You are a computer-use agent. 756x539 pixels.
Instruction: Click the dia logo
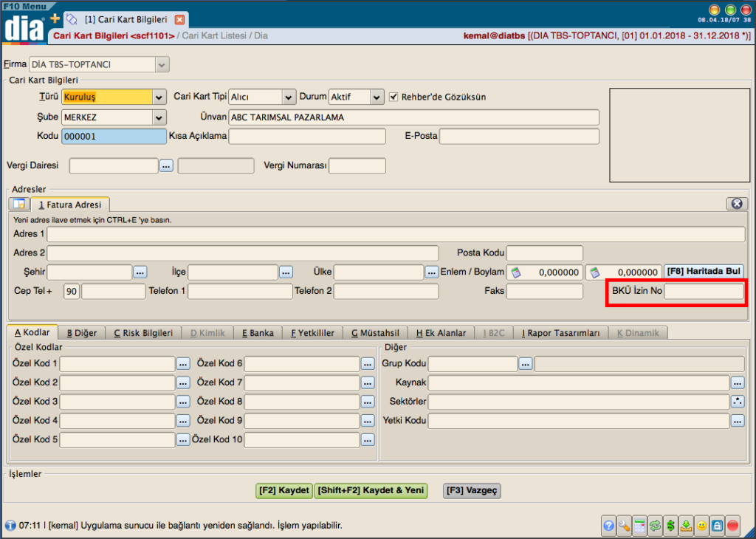pos(24,28)
